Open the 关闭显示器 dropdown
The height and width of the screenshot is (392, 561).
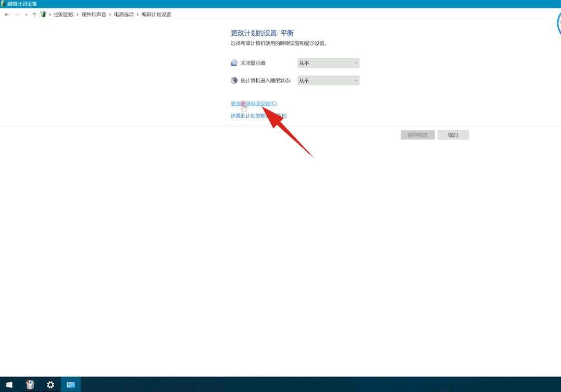(x=328, y=63)
